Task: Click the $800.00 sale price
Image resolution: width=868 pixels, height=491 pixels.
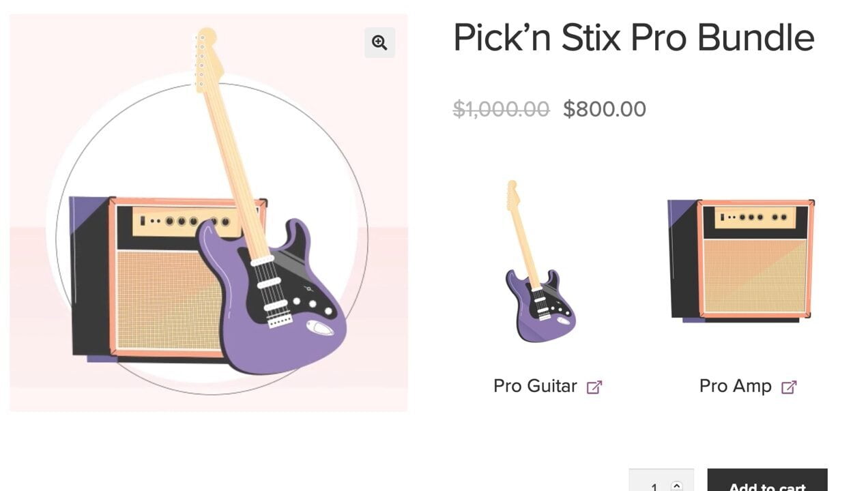Action: [x=605, y=109]
